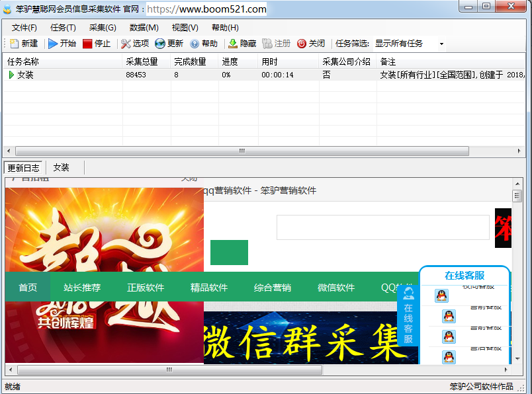The width and height of the screenshot is (532, 394).
Task: Click the third QQ penguin customer service icon
Action: point(449,336)
